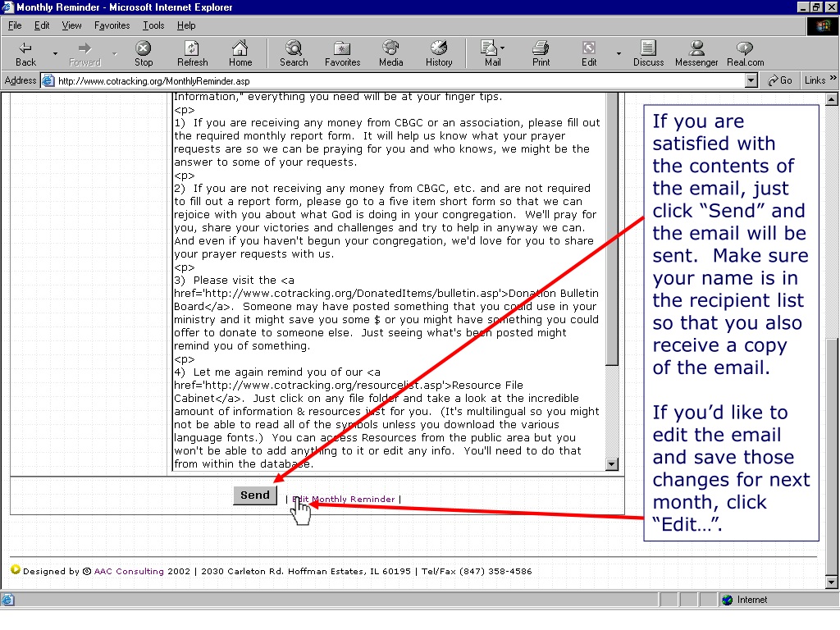Click the Send button
840x630 pixels.
(x=255, y=495)
